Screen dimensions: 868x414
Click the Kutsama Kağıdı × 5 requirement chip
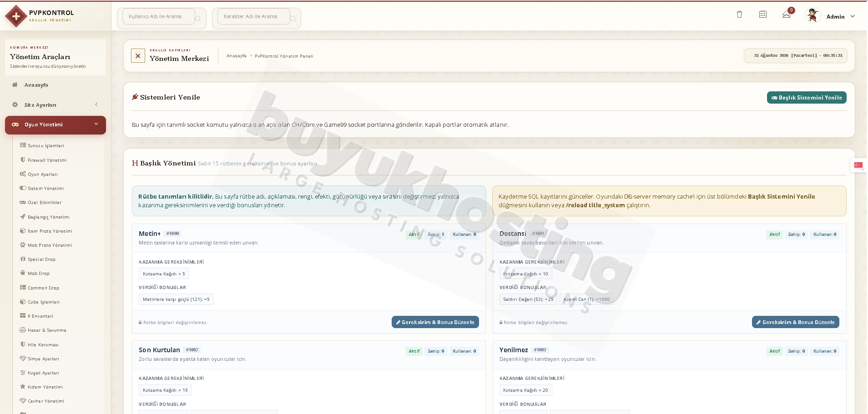(x=164, y=274)
